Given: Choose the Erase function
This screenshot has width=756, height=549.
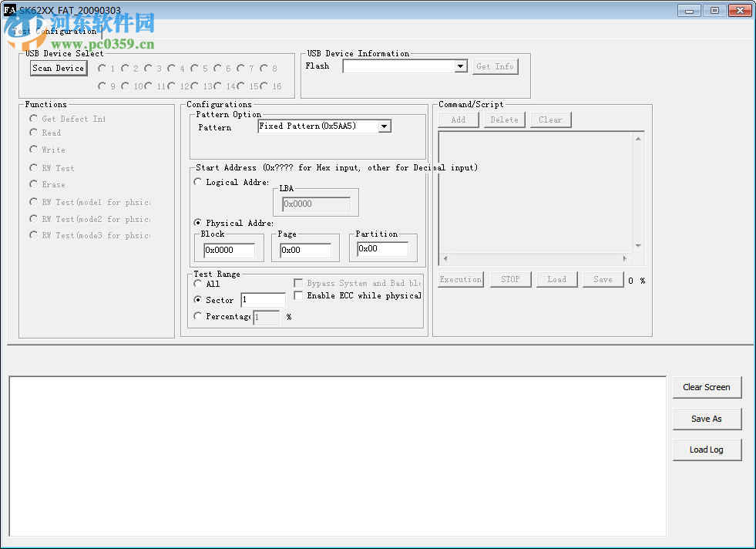Looking at the screenshot, I should coord(33,184).
